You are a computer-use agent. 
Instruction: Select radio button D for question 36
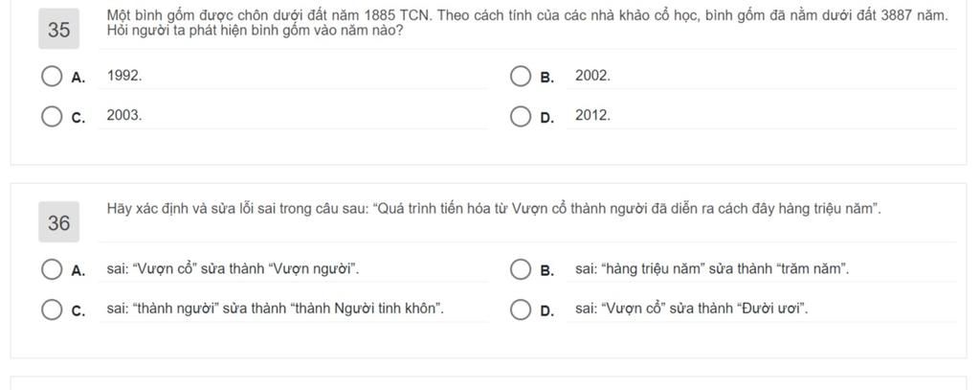[x=520, y=310]
